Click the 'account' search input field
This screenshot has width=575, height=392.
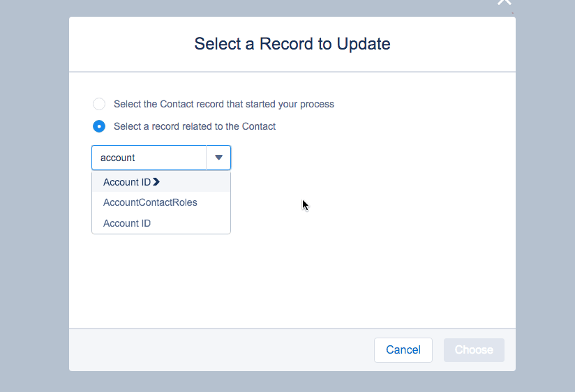pos(149,158)
